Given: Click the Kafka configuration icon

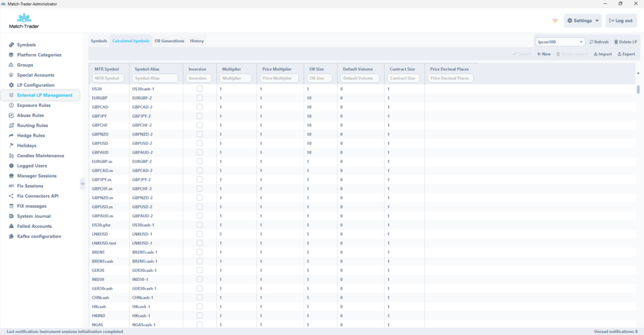Looking at the screenshot, I should tap(11, 236).
